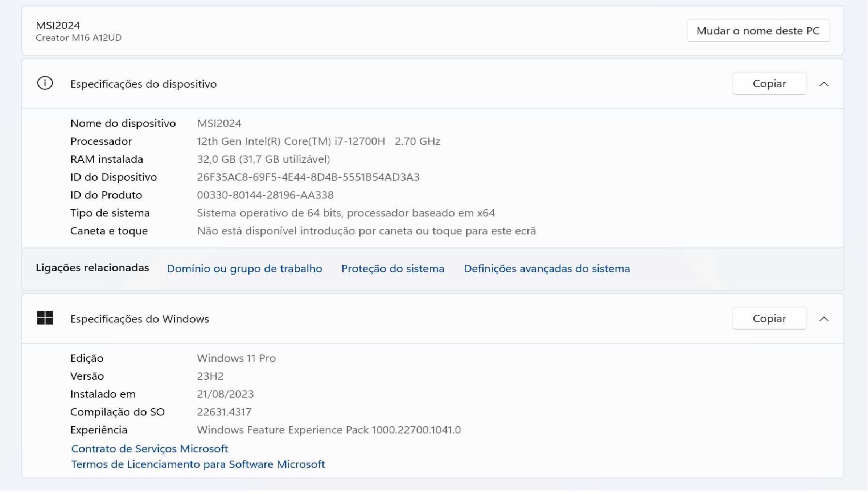Viewport: 868px width, 494px height.
Task: Collapse the Especificações do dispositivo section chevron
Action: point(824,84)
